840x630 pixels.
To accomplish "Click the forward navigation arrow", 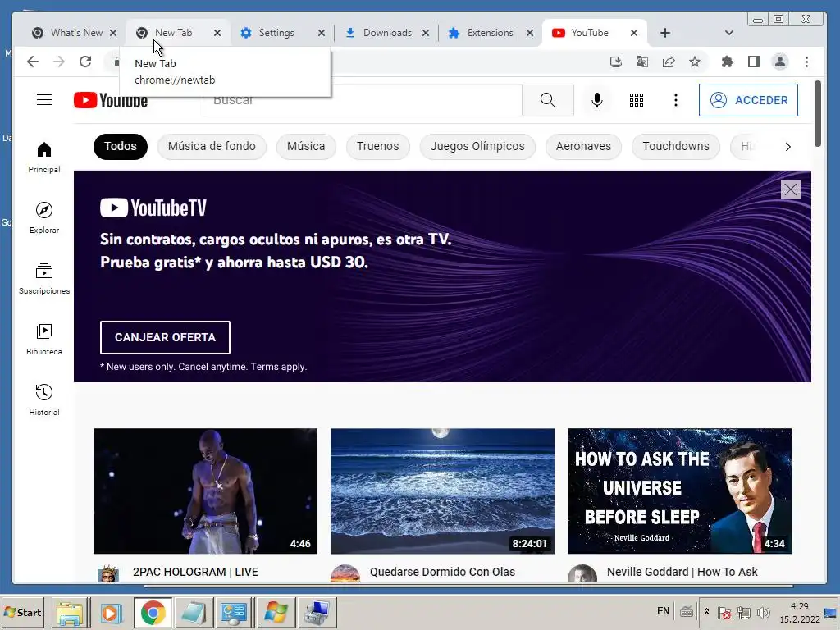I will pos(59,62).
